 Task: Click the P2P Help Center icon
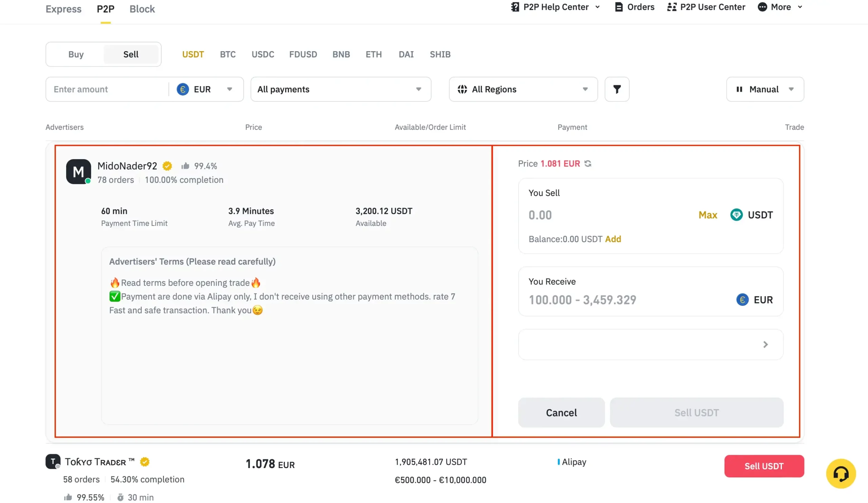tap(514, 7)
